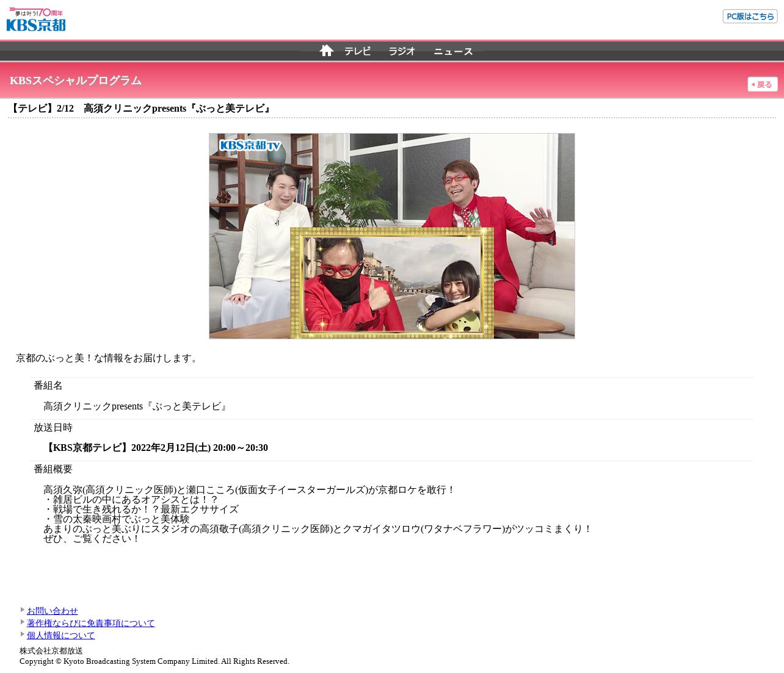Screen dimensions: 784x673
Task: Select text 京都のぶっと美！な情報をお届けします。
Action: [x=109, y=358]
